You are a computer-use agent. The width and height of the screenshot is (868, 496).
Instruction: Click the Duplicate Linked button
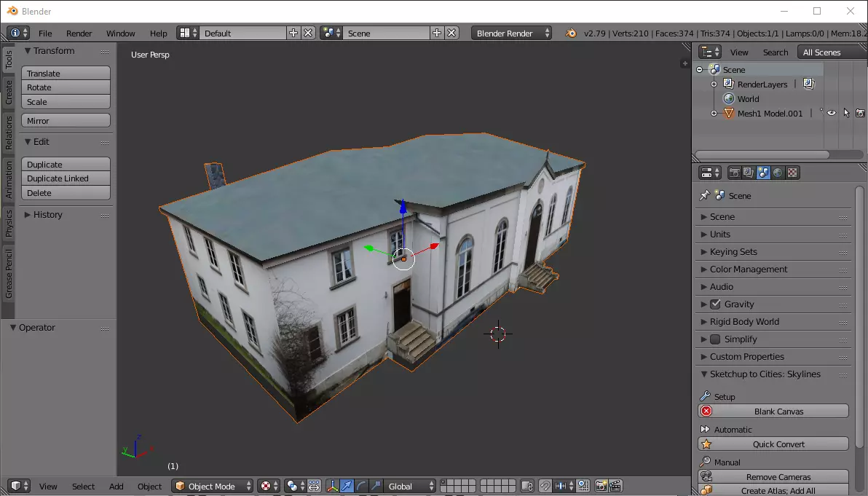coord(66,178)
